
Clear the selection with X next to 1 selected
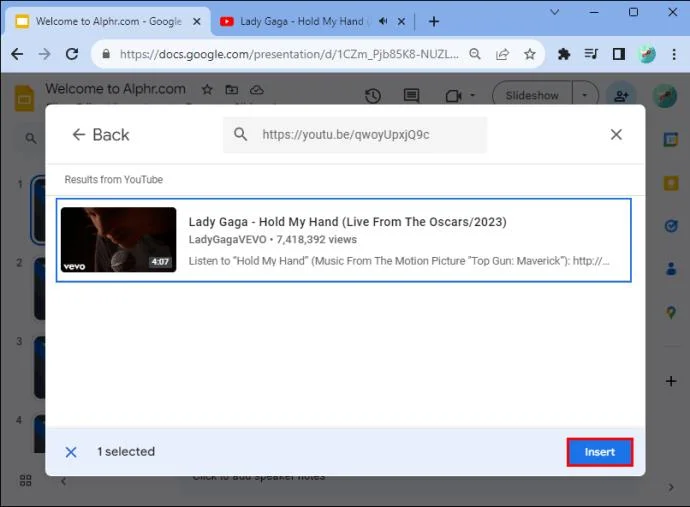(x=71, y=452)
